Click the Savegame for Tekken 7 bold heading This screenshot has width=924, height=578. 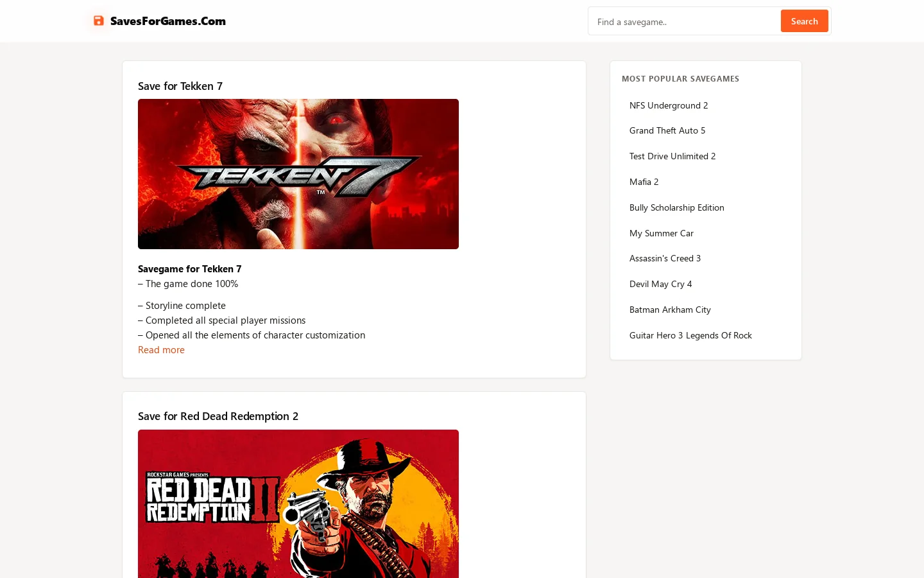(x=190, y=269)
